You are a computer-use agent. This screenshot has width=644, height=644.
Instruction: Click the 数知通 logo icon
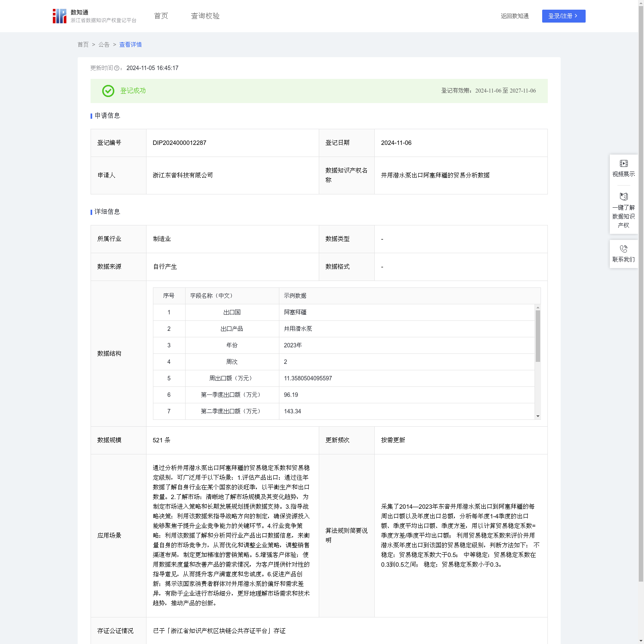click(x=60, y=16)
